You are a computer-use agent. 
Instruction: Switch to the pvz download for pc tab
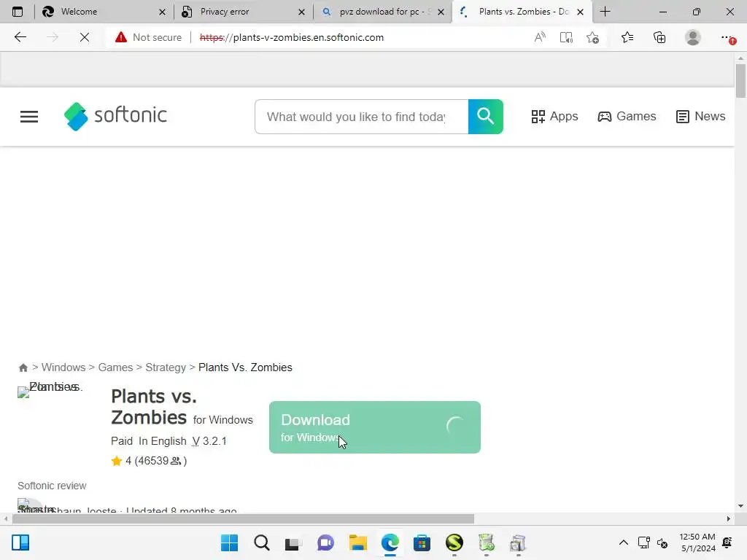[382, 12]
